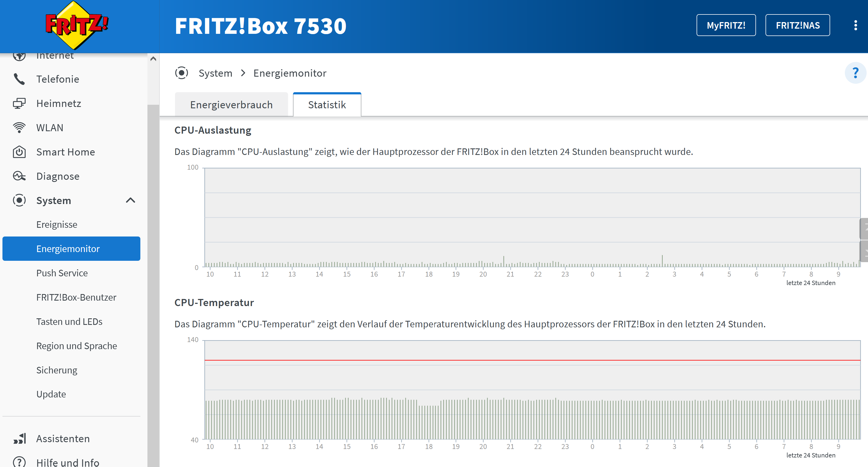Click the Assistenten icon

pos(19,439)
